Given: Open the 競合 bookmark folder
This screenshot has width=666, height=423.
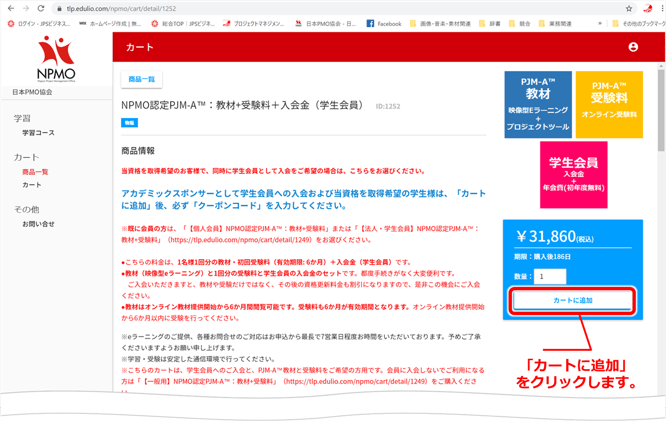Looking at the screenshot, I should pos(519,24).
